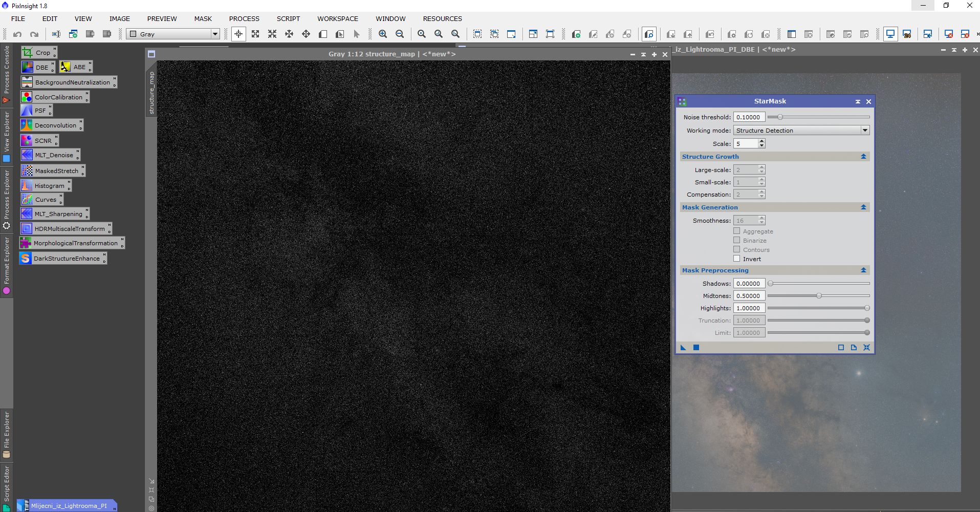This screenshot has height=512, width=980.
Task: Open the PROCESS menu
Action: point(244,18)
